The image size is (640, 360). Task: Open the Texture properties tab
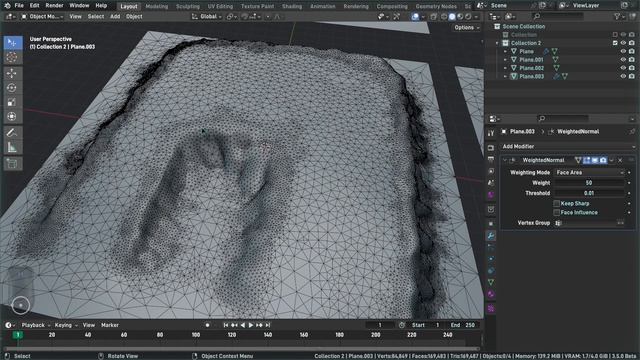tap(491, 308)
